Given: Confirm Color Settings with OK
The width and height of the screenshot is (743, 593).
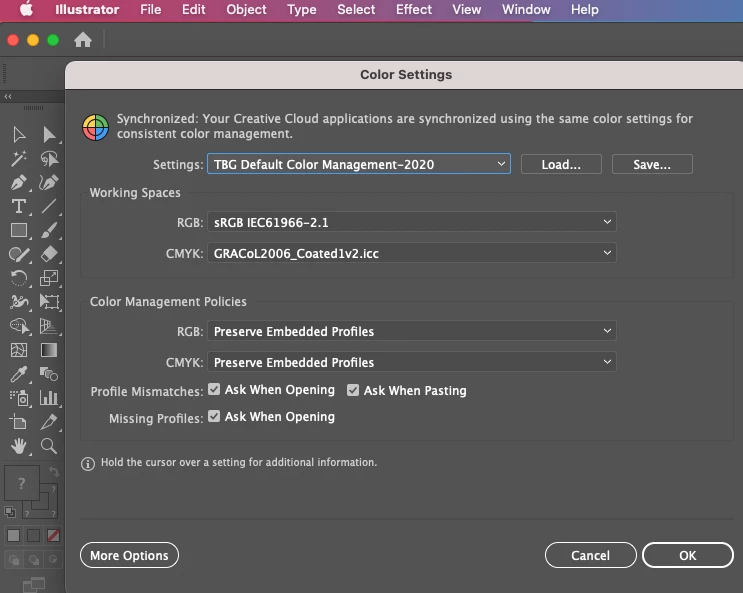Looking at the screenshot, I should coord(688,555).
